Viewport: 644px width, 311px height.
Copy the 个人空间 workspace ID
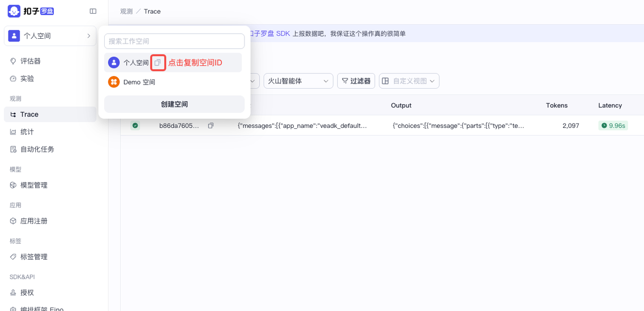158,62
